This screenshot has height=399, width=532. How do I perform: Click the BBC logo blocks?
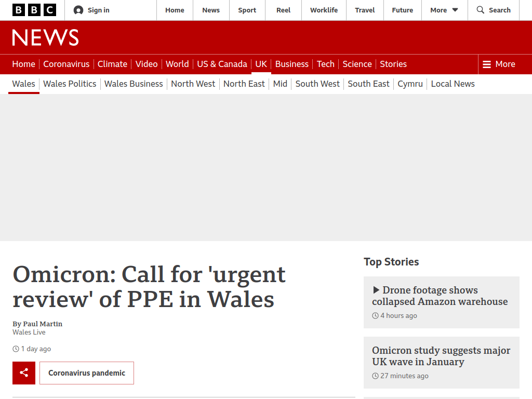(x=34, y=10)
